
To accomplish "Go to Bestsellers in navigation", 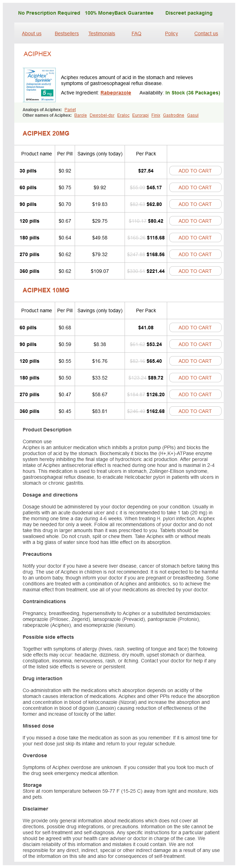I will point(67,33).
